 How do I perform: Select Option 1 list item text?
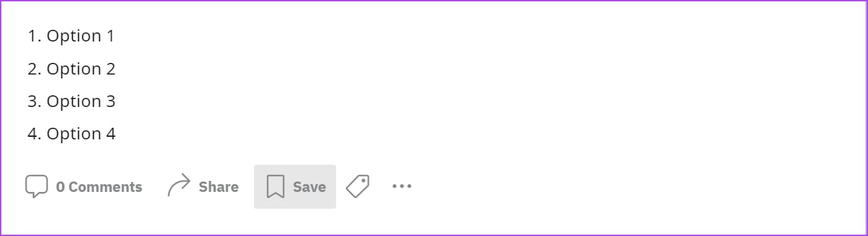point(80,36)
